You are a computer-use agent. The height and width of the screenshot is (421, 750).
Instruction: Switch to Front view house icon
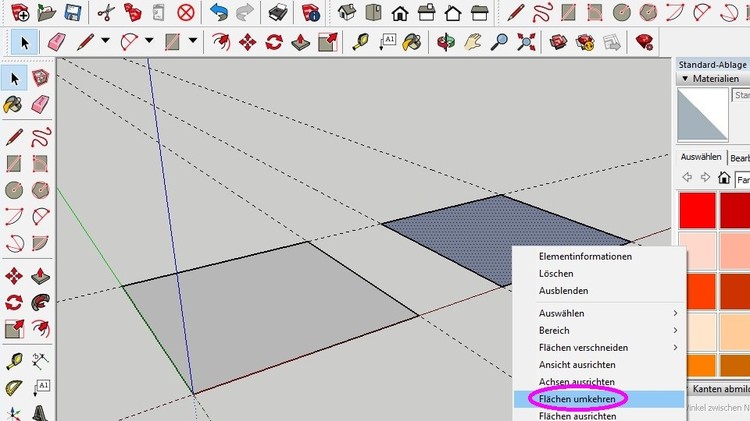tap(400, 12)
